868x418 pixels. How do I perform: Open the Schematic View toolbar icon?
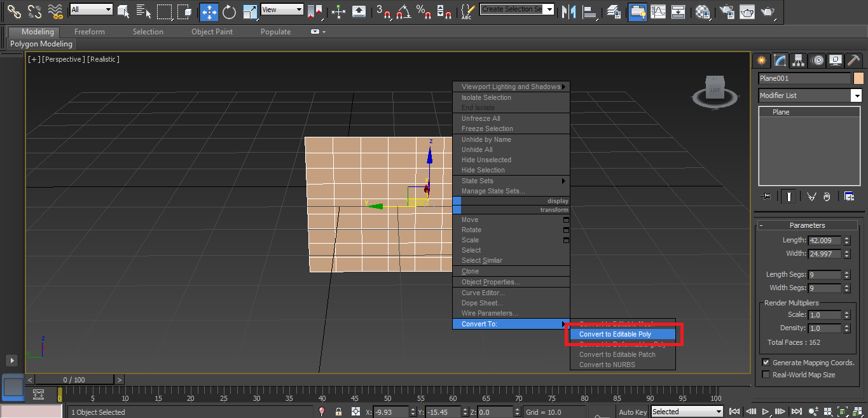[679, 11]
